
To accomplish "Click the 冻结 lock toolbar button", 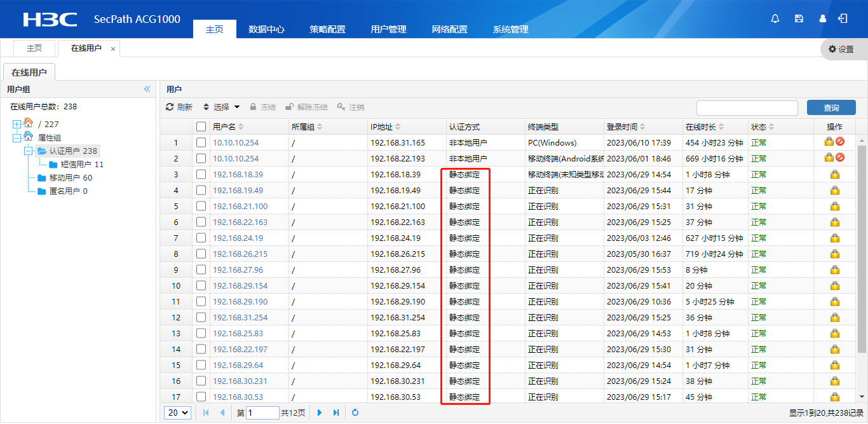I will [x=262, y=107].
